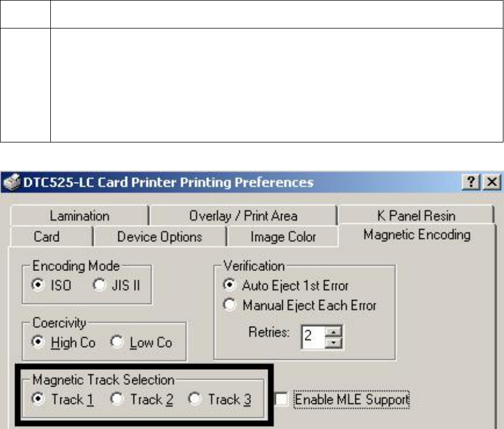Open the K Panel Resin tab
Image resolution: width=504 pixels, height=429 pixels.
[416, 216]
